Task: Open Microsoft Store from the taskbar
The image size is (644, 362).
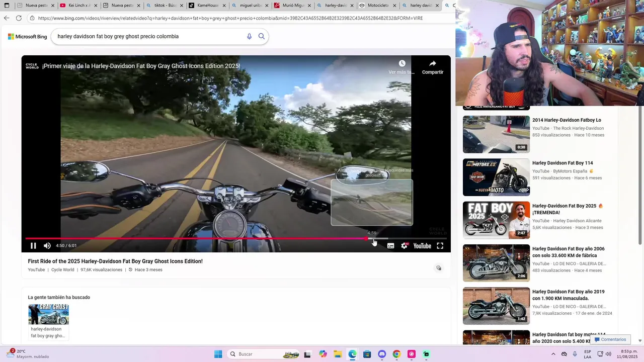Action: point(367,354)
